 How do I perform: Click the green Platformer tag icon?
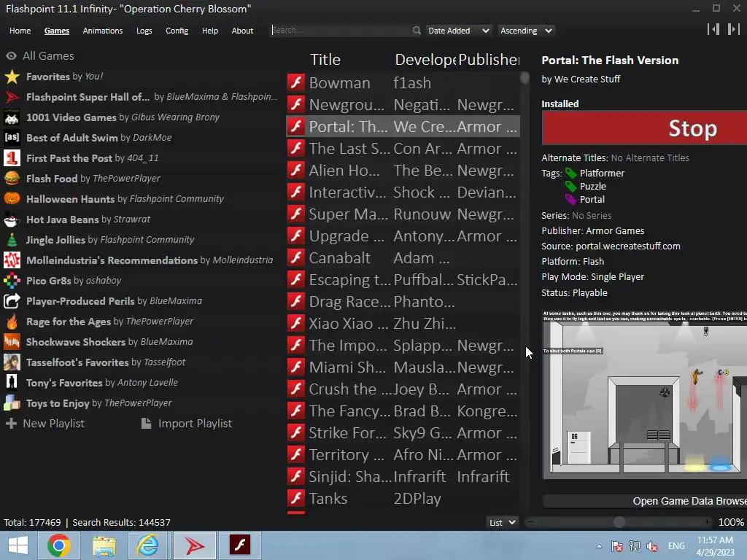[570, 174]
